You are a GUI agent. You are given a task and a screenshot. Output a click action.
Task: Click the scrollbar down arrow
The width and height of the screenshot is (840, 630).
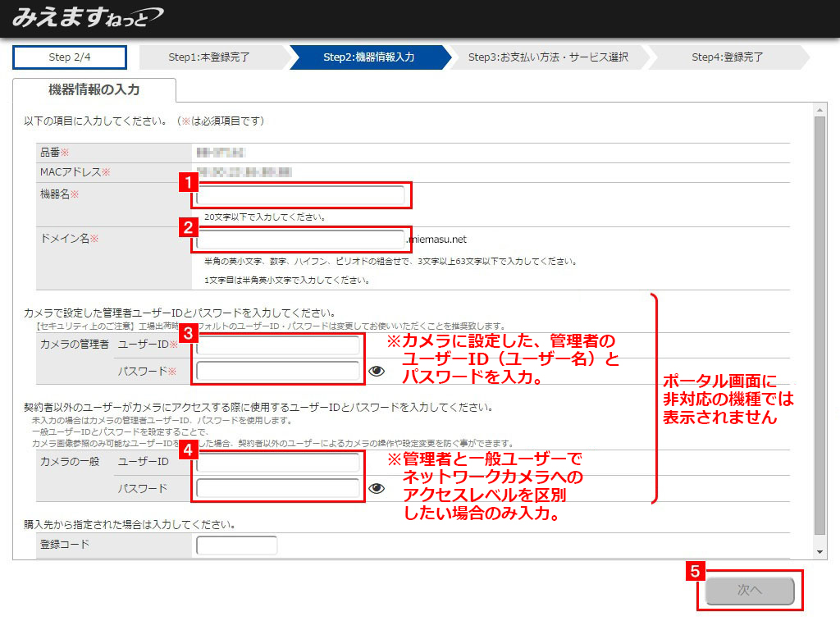pos(819,551)
